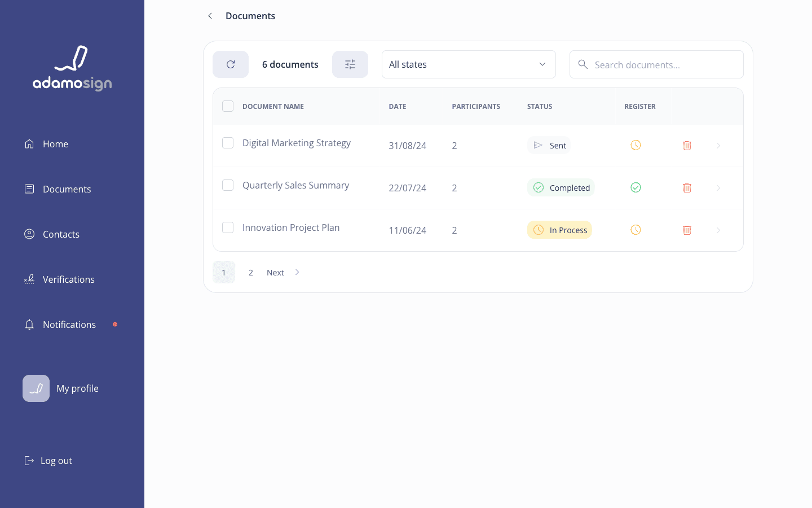Log out of the account
The width and height of the screenshot is (812, 508).
(48, 461)
